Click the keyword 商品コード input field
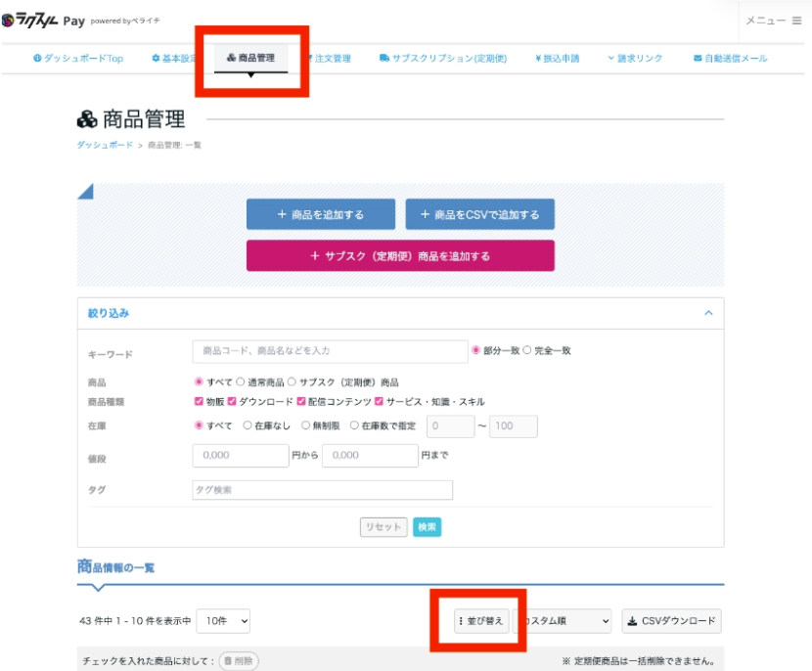The image size is (812, 671). (x=330, y=351)
